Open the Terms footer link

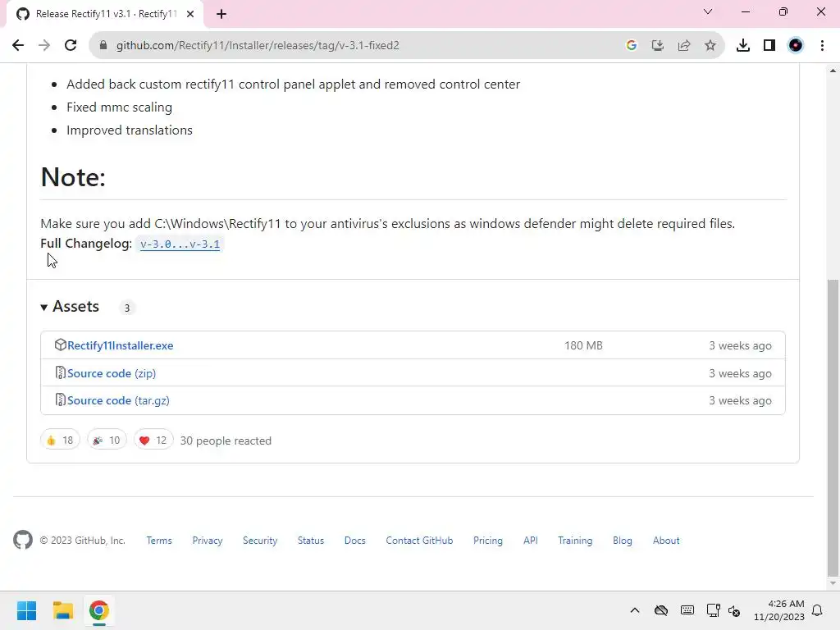(x=159, y=541)
